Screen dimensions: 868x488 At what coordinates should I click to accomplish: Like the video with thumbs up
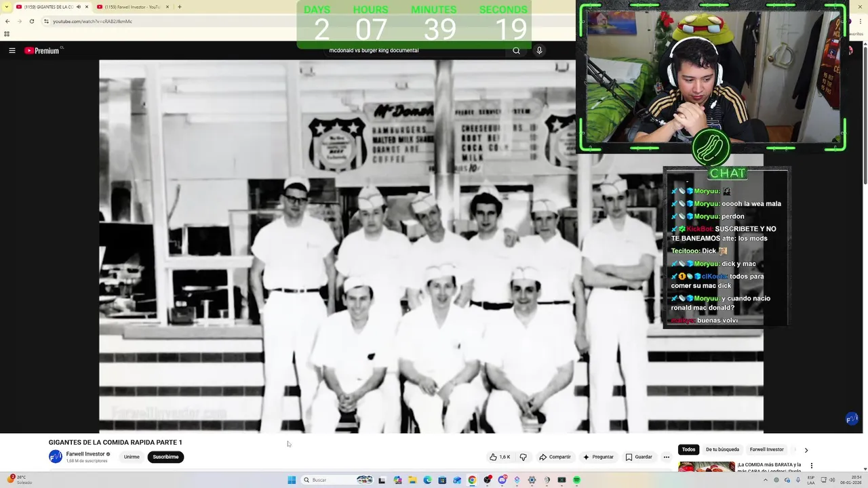(x=500, y=457)
